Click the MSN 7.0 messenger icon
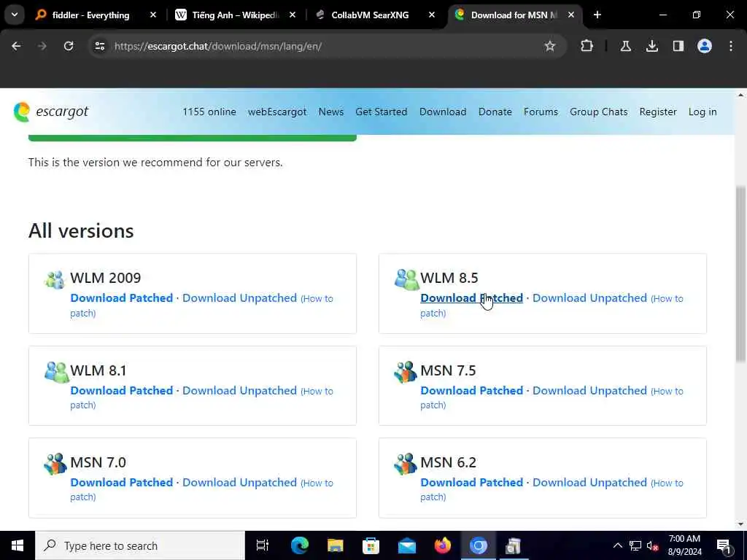The image size is (747, 560). [x=55, y=464]
